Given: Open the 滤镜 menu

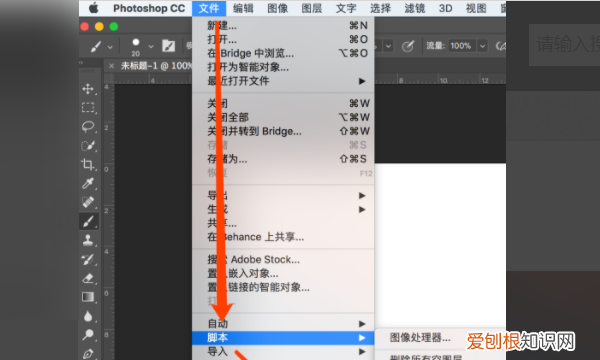Looking at the screenshot, I should point(415,8).
